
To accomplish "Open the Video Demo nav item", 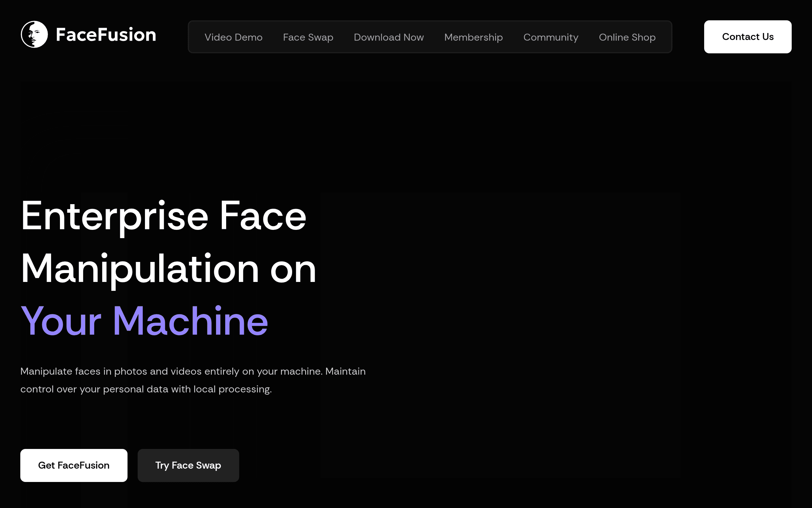I will (x=233, y=37).
